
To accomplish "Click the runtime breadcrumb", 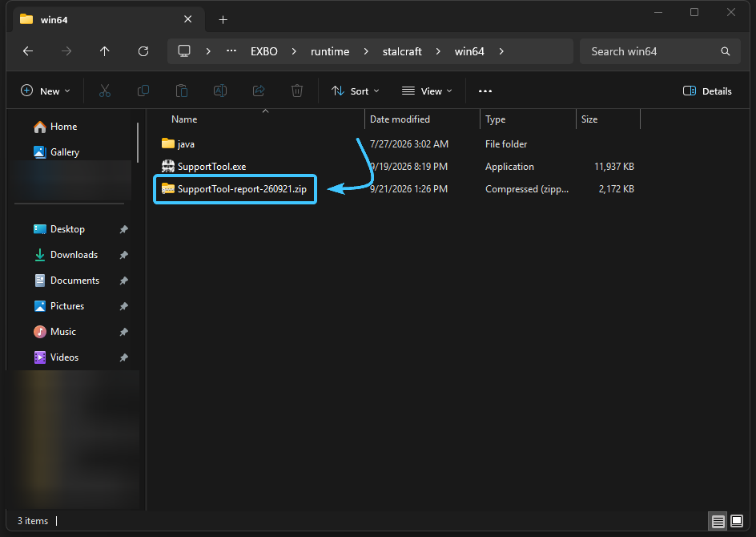I will point(330,51).
